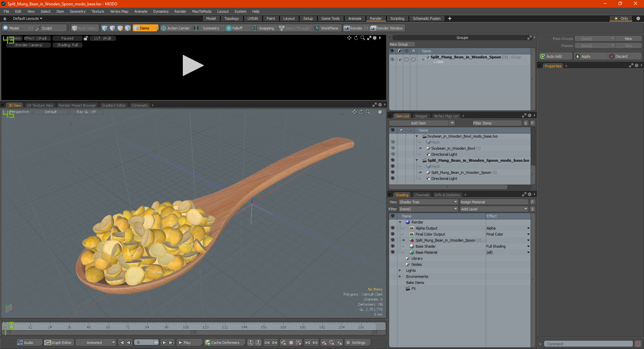Screen dimensions: 644x349
Task: Open the Animated keying mode dropdown
Action: [x=96, y=343]
